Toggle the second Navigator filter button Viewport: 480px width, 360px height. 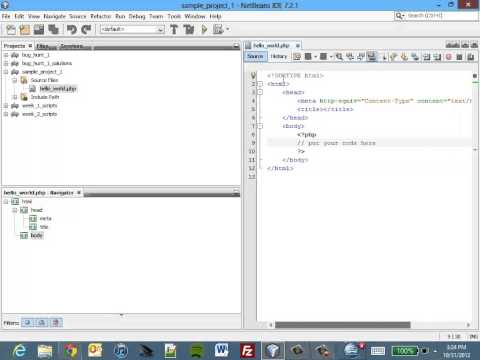tap(42, 323)
